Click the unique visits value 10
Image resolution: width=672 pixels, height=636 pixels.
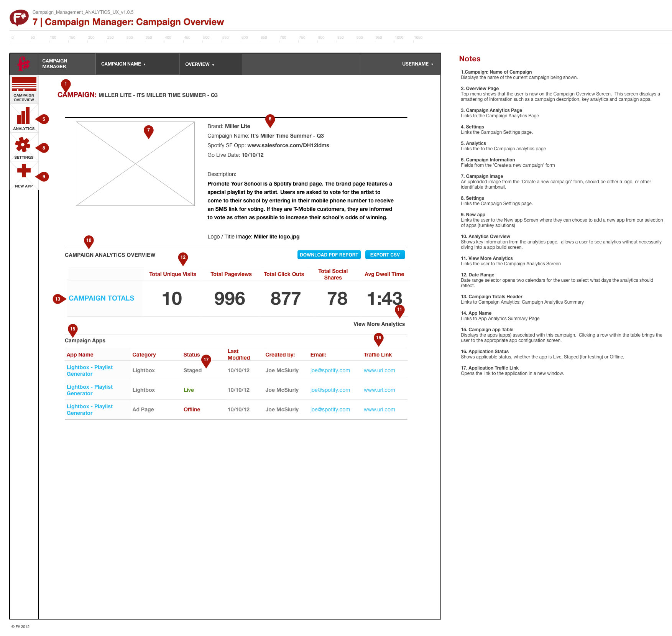point(172,299)
